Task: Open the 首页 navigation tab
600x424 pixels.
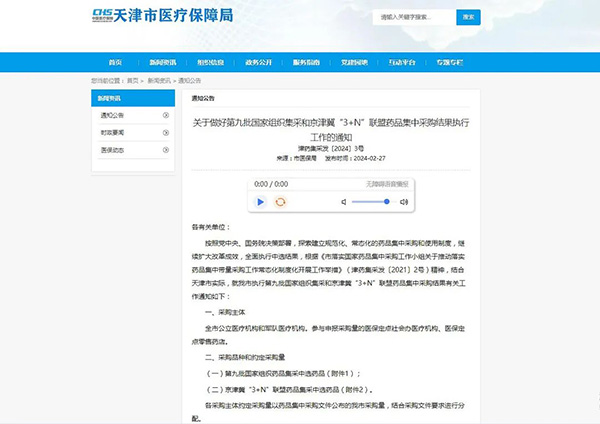Action: [117, 62]
